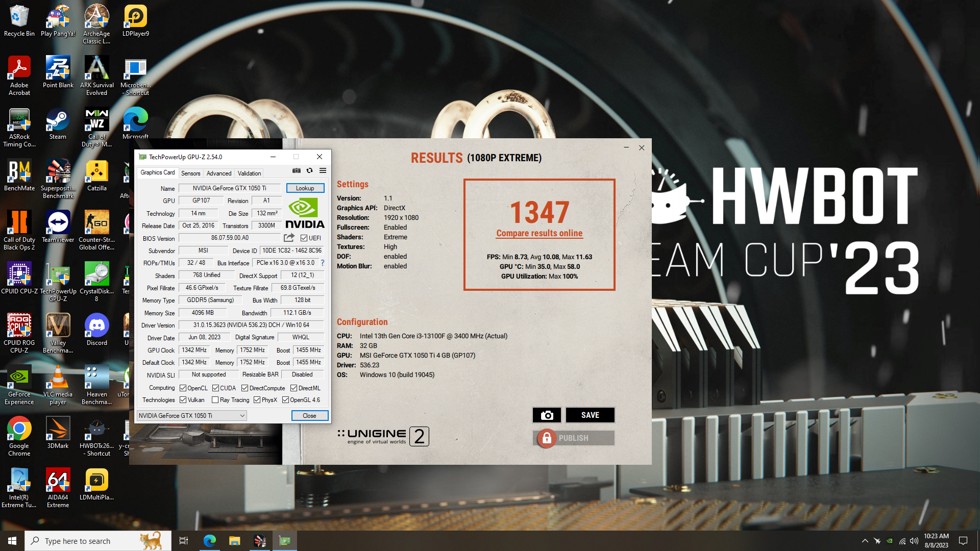
Task: Open the Discord desktop shortcut
Action: (97, 330)
